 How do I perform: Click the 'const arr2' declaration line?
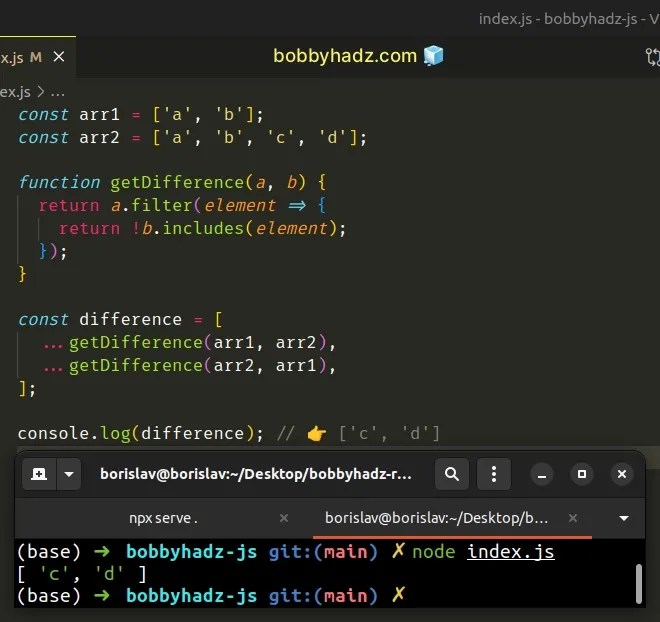pyautogui.click(x=192, y=138)
